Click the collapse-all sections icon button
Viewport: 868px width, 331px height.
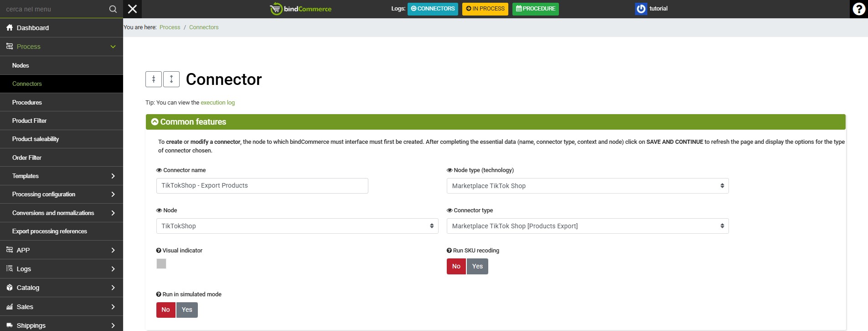[x=154, y=79]
